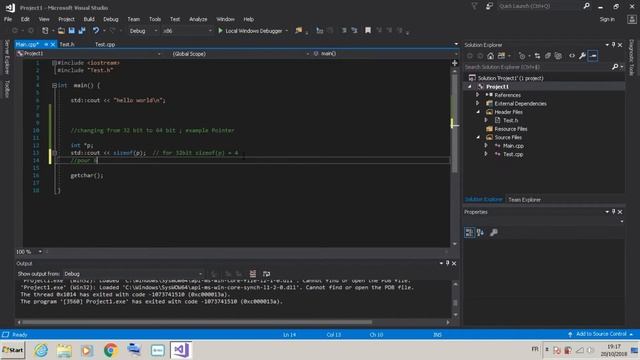Open the File menu

click(x=8, y=19)
